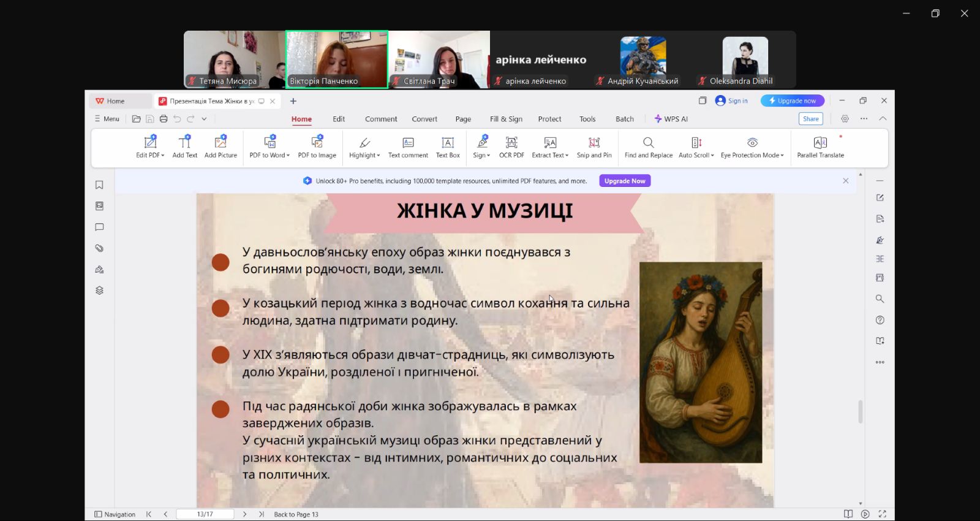Screen dimensions: 980x521
Task: Select the Text Box tool
Action: pyautogui.click(x=448, y=143)
